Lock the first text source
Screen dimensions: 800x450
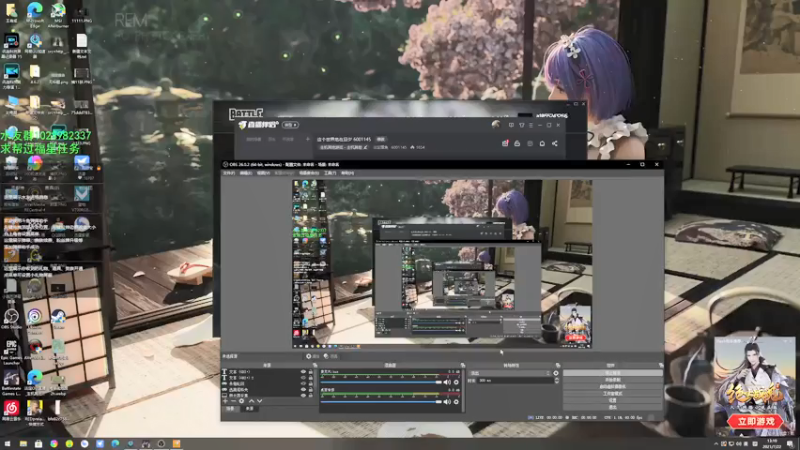311,372
